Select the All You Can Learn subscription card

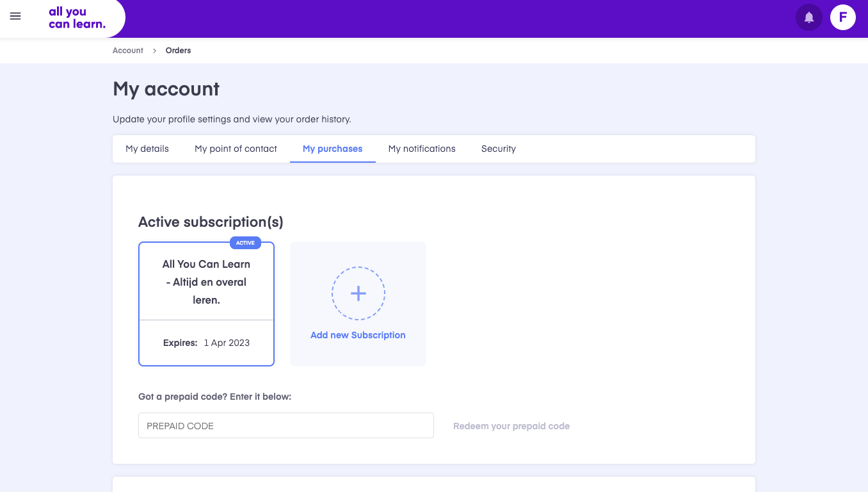pyautogui.click(x=206, y=304)
